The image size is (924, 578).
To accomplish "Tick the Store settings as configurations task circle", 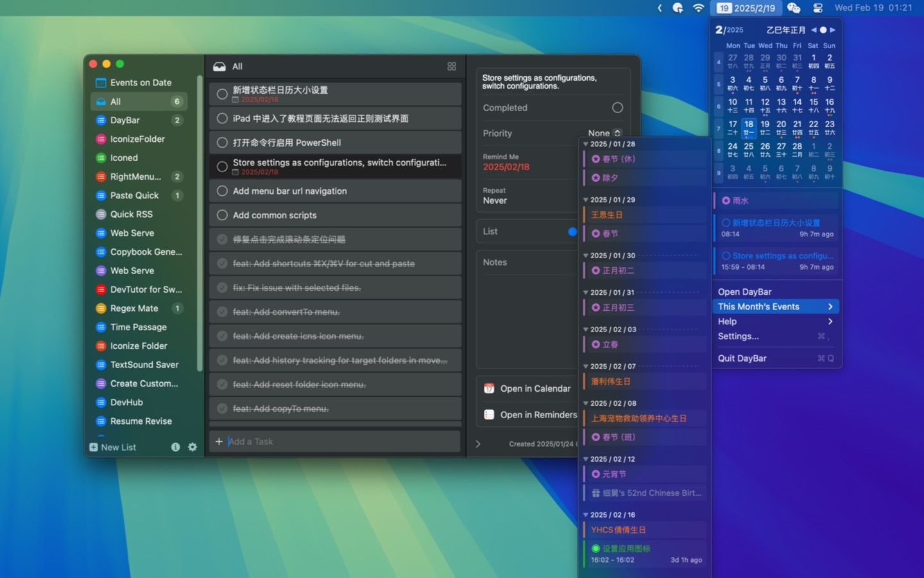I will click(x=222, y=166).
